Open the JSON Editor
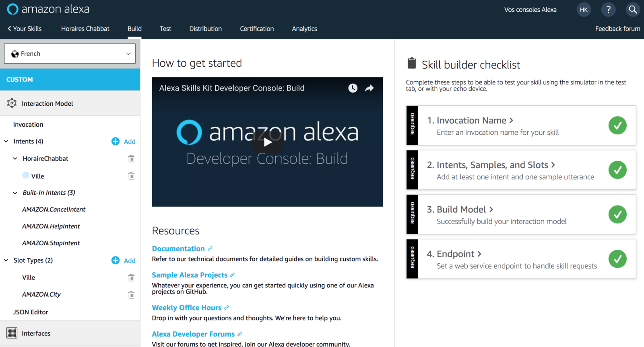This screenshot has width=644, height=347. (31, 312)
